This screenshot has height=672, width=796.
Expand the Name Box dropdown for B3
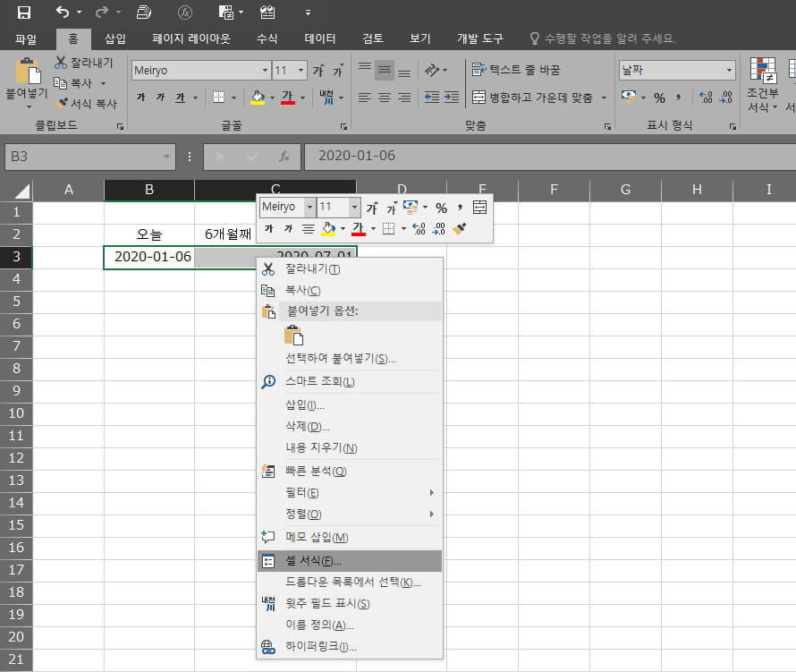[167, 157]
